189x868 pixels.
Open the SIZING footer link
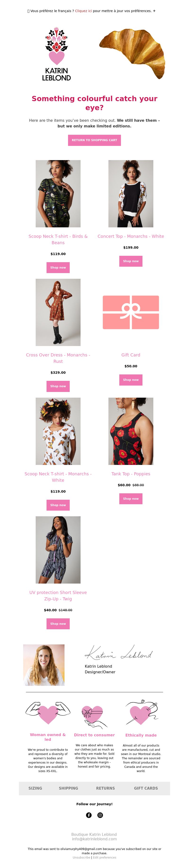click(35, 788)
